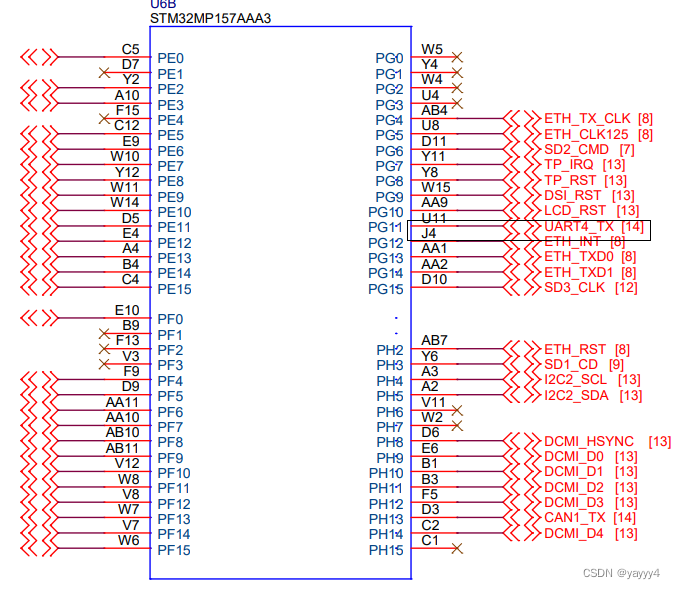Click the DCMI_HSYNC net label

[589, 441]
